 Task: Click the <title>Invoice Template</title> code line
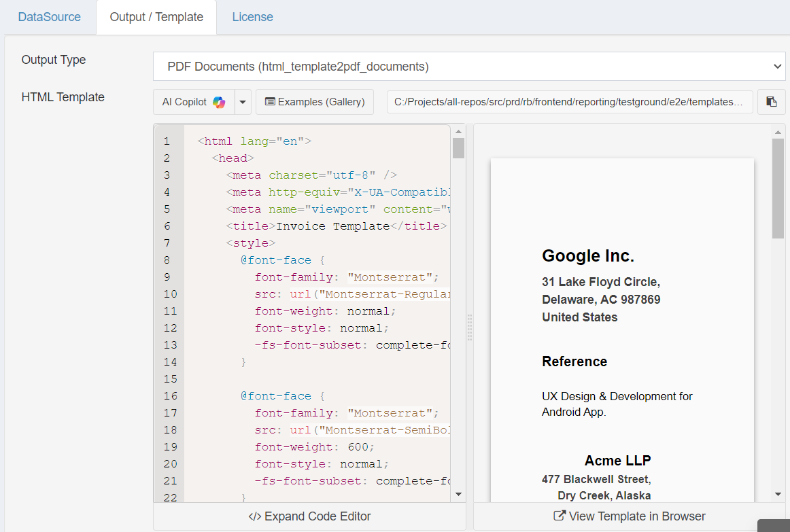[336, 226]
